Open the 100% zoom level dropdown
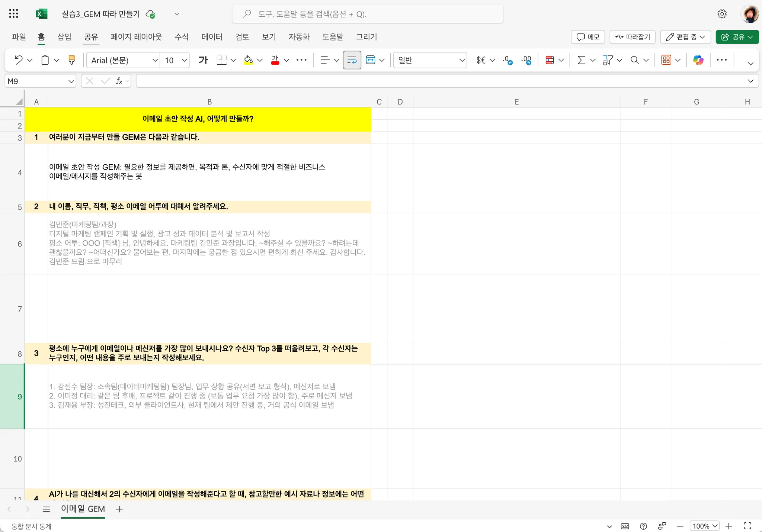This screenshot has height=532, width=762. click(705, 526)
